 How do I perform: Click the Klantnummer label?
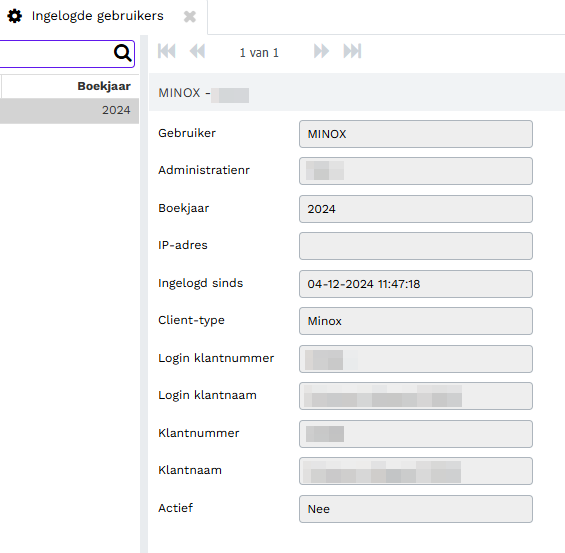199,433
